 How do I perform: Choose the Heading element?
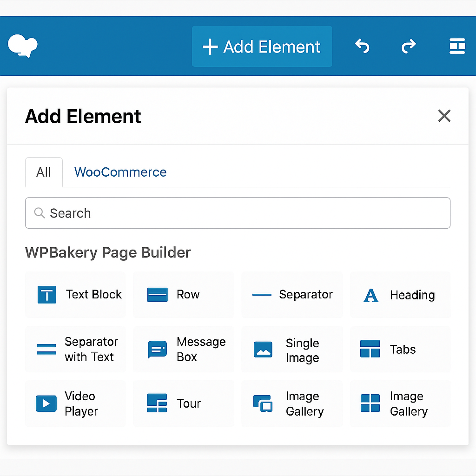[x=400, y=294]
